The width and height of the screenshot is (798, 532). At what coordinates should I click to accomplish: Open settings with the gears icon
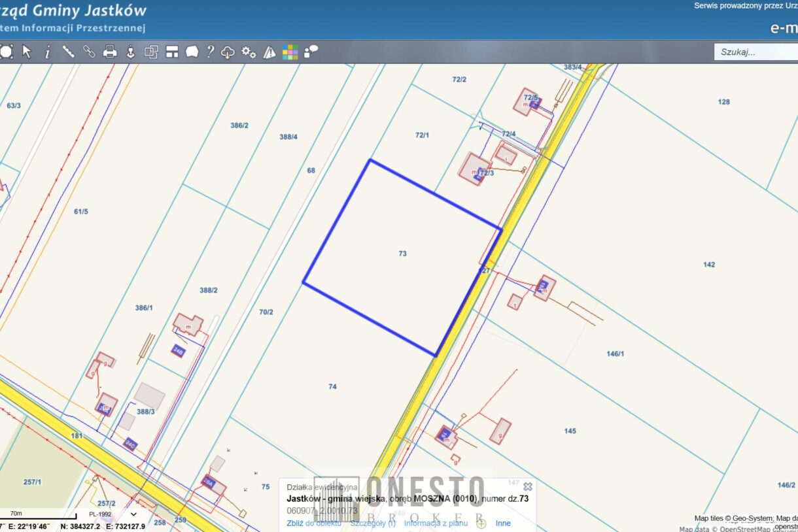(249, 52)
